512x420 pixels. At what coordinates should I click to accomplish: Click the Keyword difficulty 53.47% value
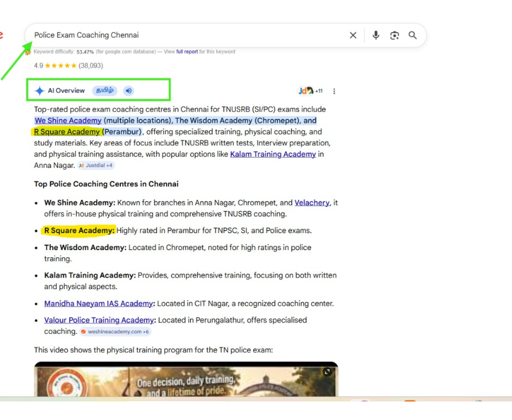(x=85, y=52)
